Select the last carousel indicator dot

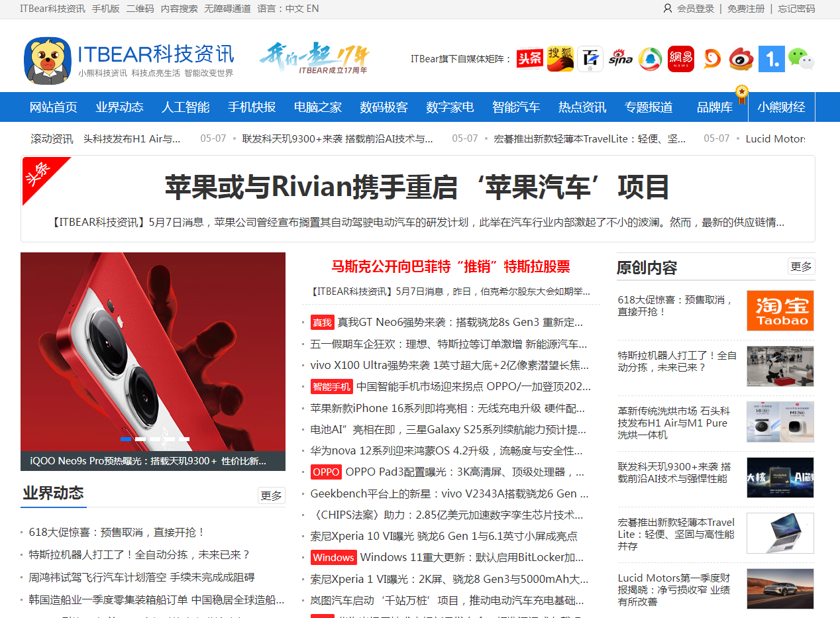(x=184, y=438)
